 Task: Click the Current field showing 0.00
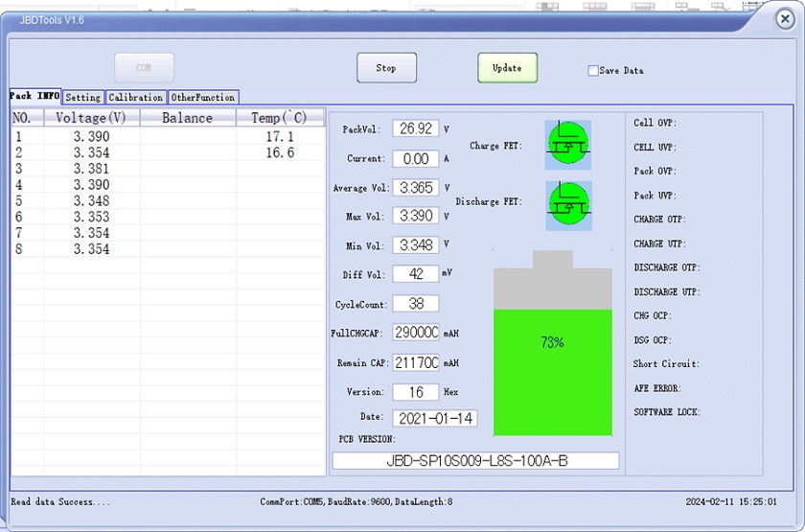(416, 159)
